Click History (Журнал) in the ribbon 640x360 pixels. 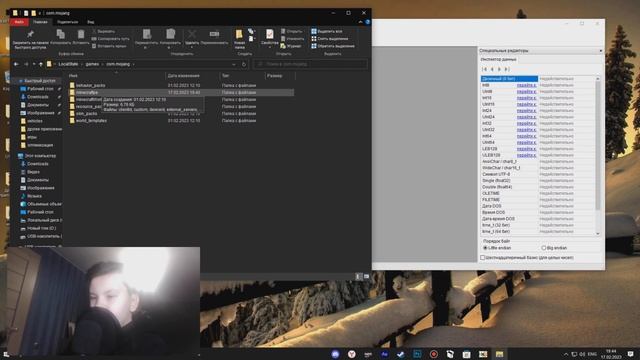(291, 46)
